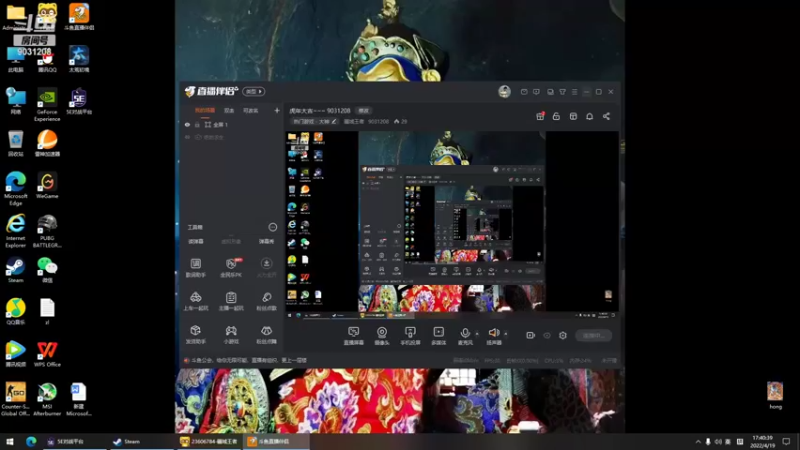The height and width of the screenshot is (450, 800).
Task: Add a 多媒体 multimedia source
Action: click(x=438, y=336)
